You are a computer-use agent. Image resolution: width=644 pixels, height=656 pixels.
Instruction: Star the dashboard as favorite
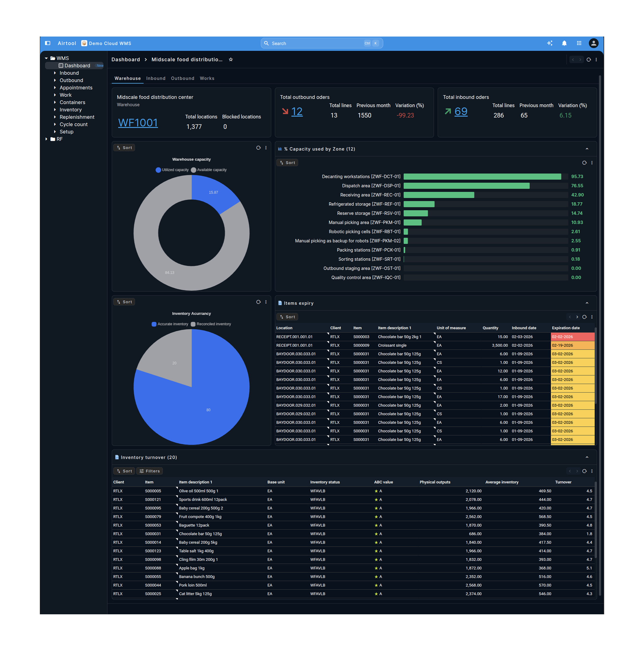[231, 60]
